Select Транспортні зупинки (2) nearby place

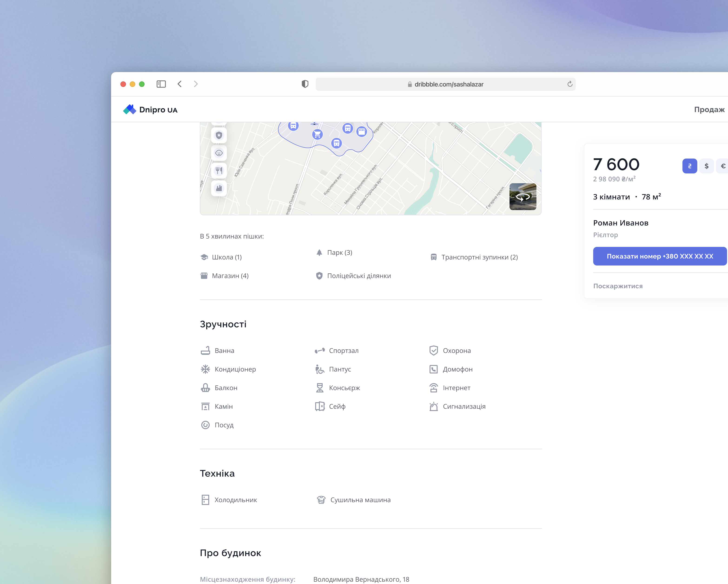(474, 257)
